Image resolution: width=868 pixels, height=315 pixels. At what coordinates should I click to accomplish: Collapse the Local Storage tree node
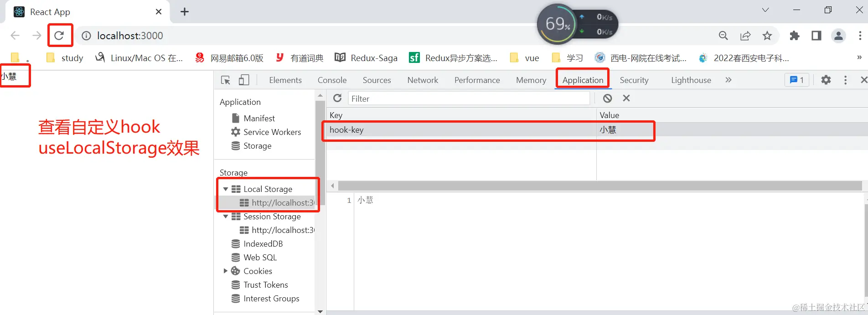225,189
